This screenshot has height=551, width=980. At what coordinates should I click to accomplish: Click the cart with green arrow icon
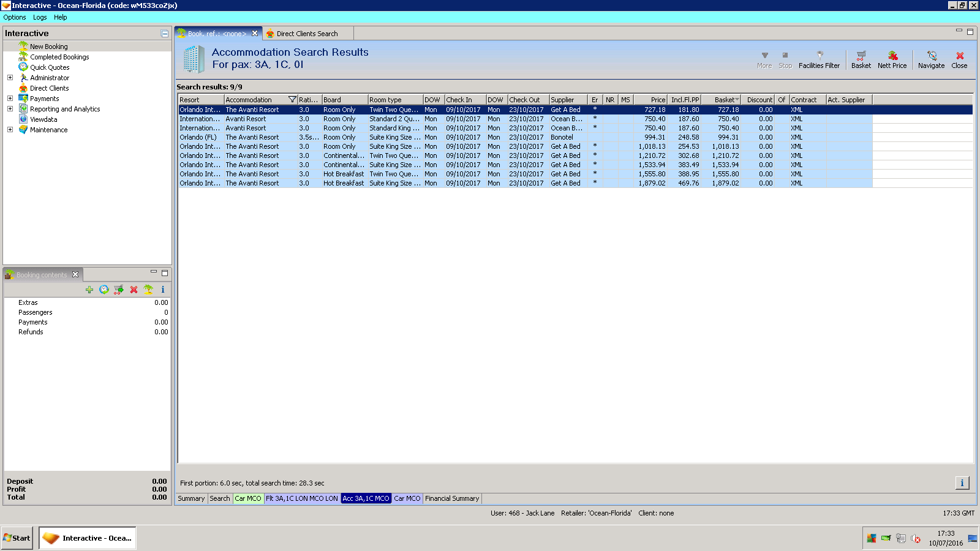tap(119, 290)
